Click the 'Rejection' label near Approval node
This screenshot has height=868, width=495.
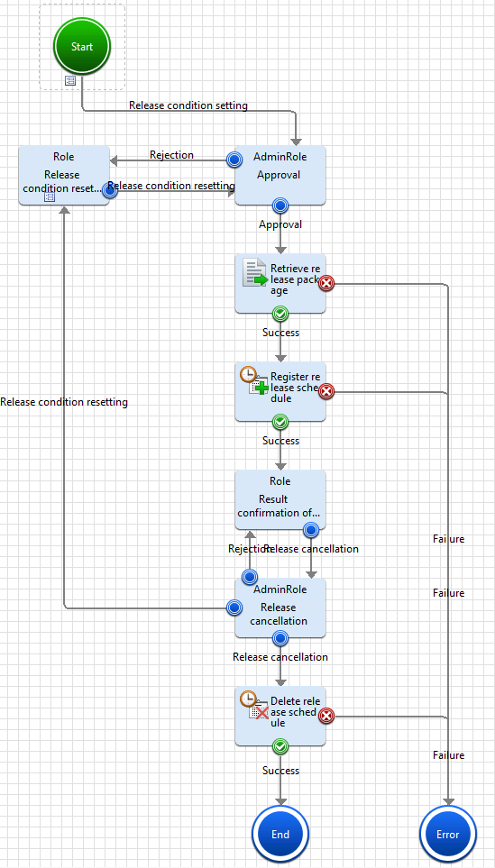click(171, 155)
